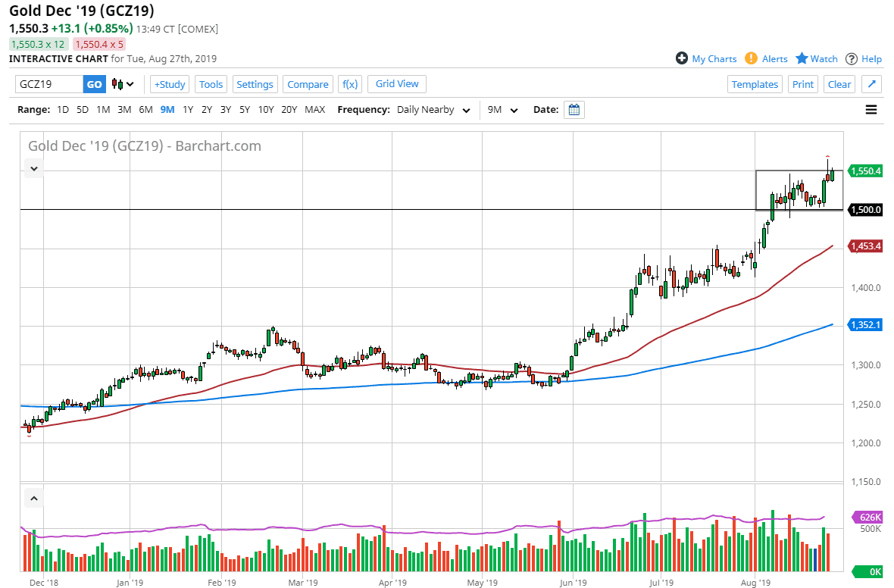Image resolution: width=894 pixels, height=588 pixels.
Task: Open the candlestick chart type selector
Action: [123, 84]
